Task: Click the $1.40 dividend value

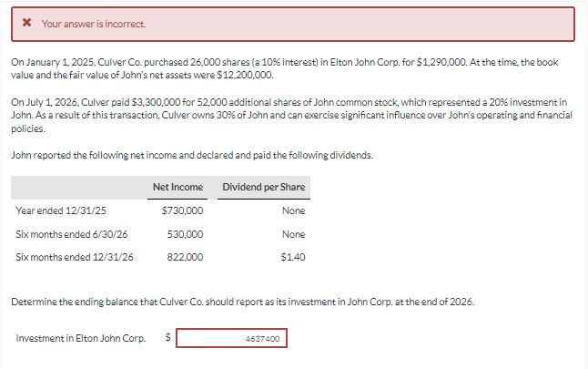Action: (293, 257)
